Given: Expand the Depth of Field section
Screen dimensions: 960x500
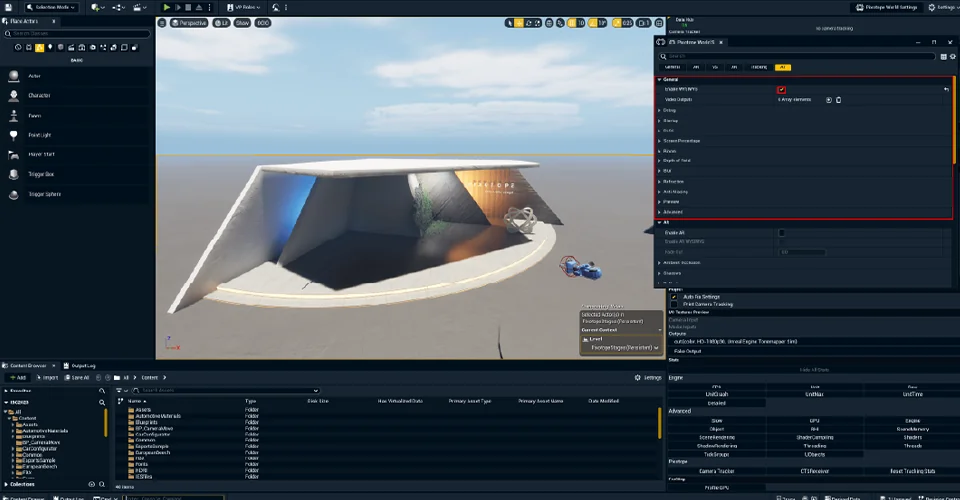Looking at the screenshot, I should 677,160.
